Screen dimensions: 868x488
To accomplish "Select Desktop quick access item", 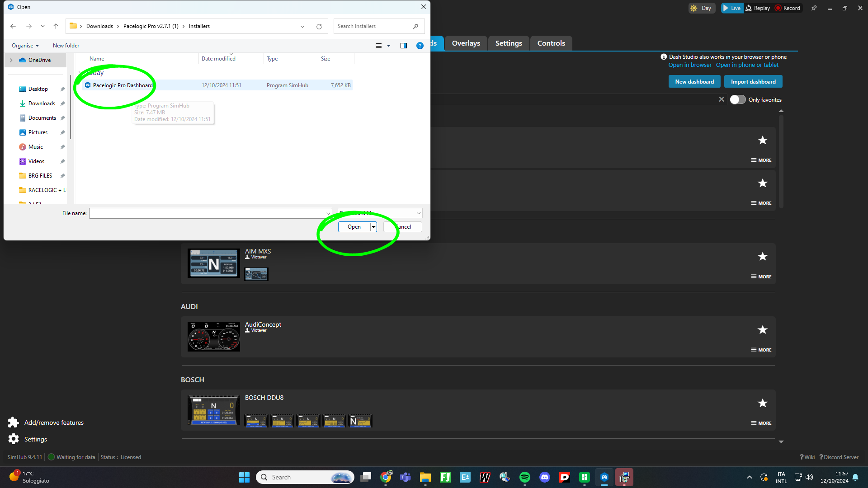I will click(38, 89).
